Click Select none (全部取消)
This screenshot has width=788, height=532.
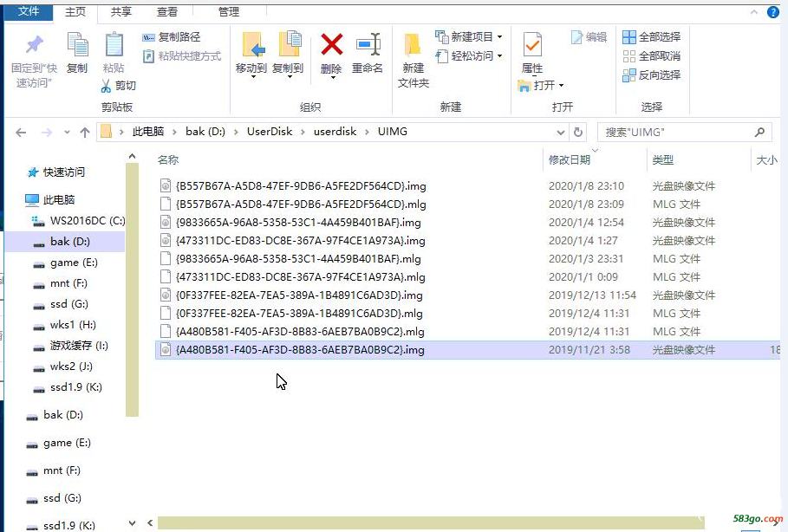click(x=651, y=55)
